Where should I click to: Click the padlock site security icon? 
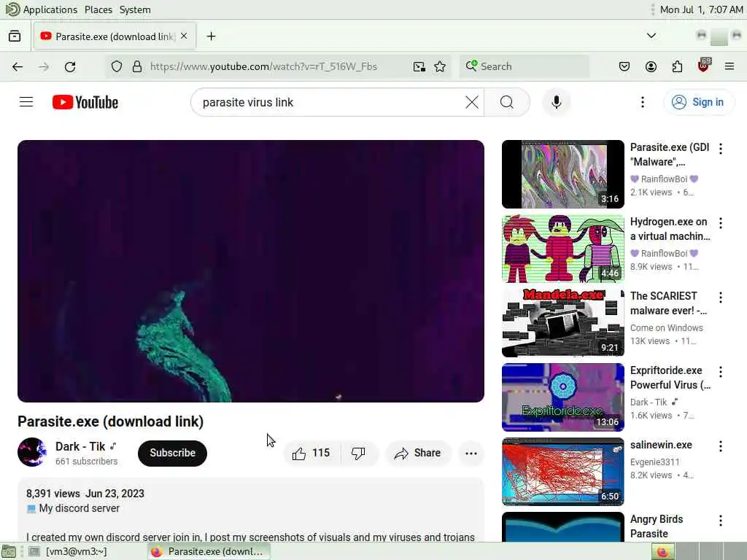point(137,66)
